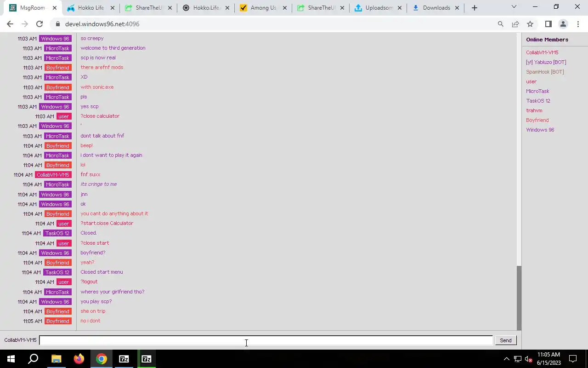Click the message 'no i dont'
Screen dimensions: 588x368
[x=90, y=321]
